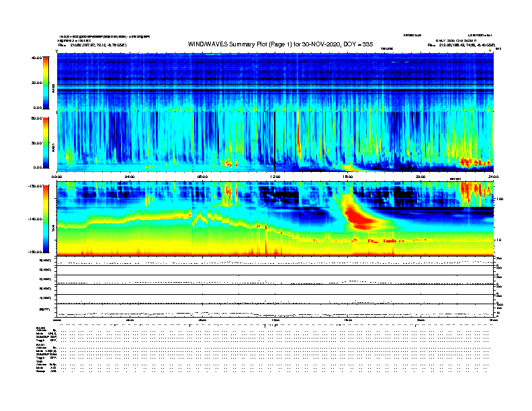Click the -140.00 color scale label
This screenshot has width=532, height=411.
coord(36,219)
